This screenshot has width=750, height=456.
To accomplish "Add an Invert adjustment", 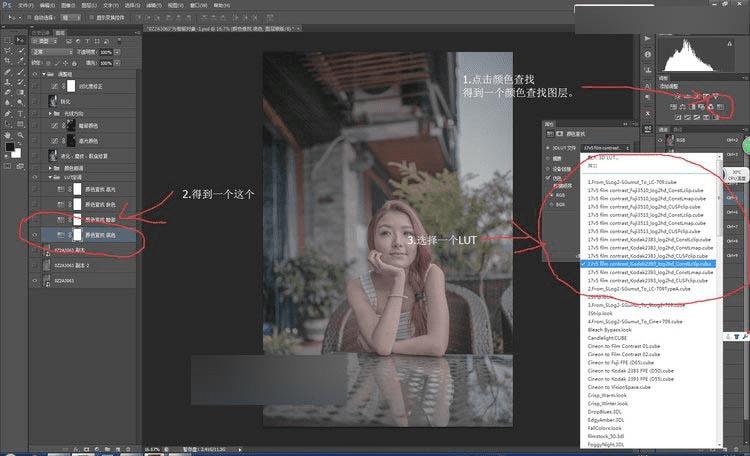I will pyautogui.click(x=678, y=117).
